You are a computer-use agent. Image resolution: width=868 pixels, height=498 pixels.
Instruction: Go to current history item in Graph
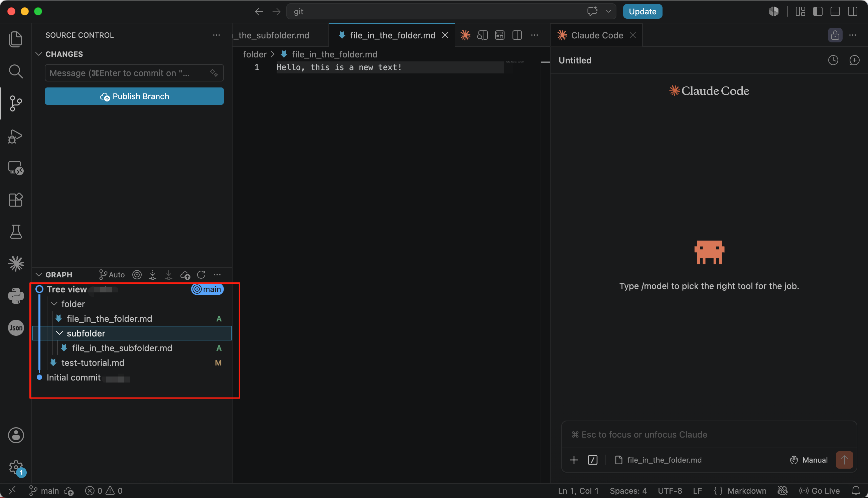(137, 275)
